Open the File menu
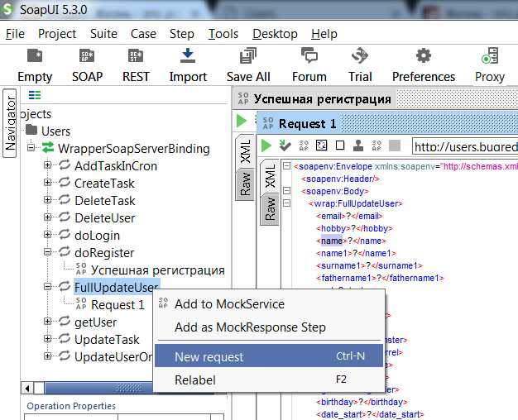Image resolution: width=518 pixels, height=420 pixels. (15, 34)
